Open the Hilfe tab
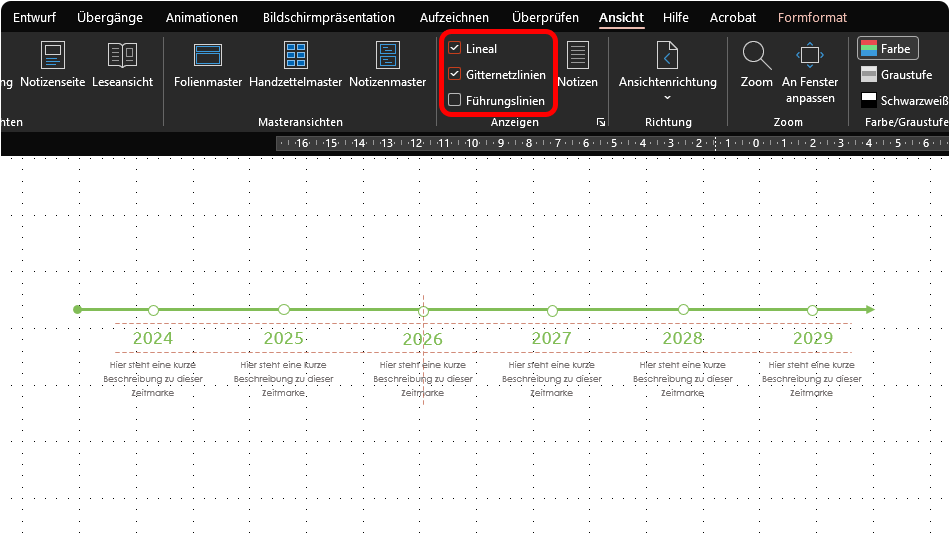Viewport: 950px width, 536px height. click(676, 18)
